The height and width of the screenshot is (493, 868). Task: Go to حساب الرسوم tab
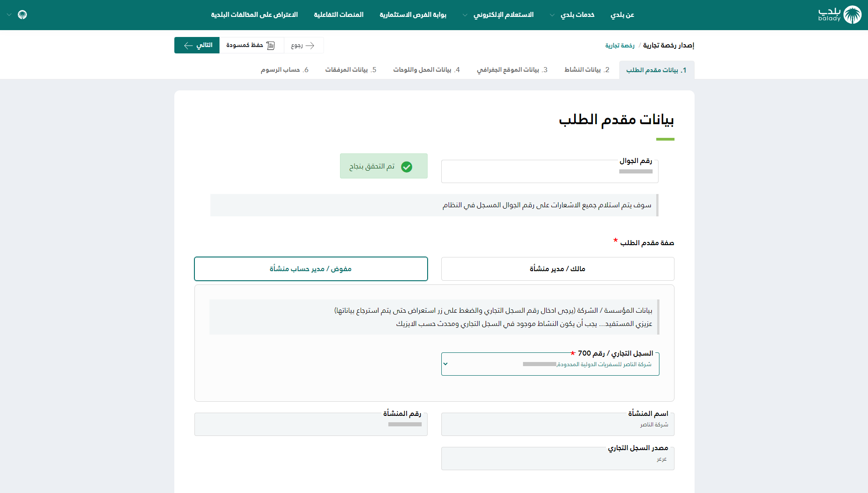[284, 70]
